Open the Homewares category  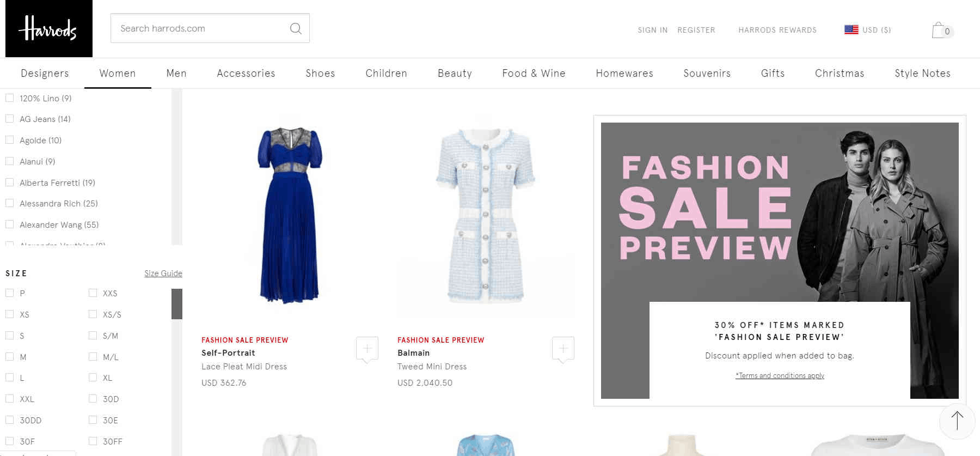coord(624,73)
